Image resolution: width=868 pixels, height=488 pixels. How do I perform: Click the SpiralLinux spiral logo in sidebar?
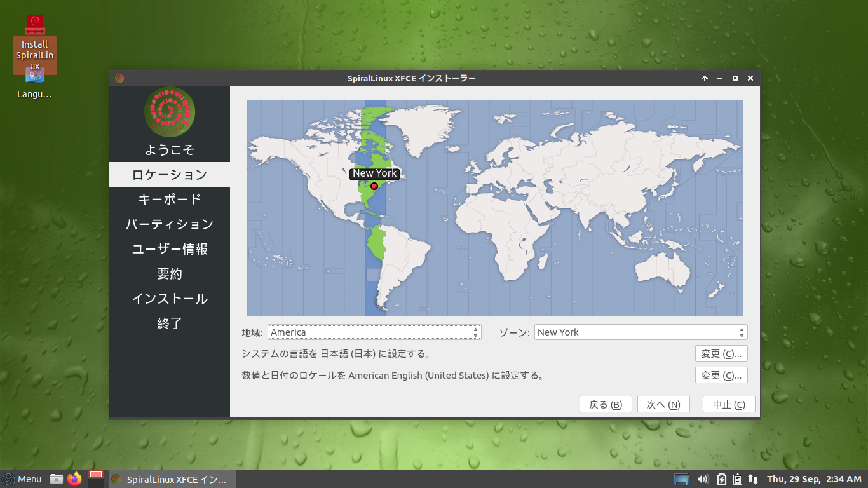[170, 112]
